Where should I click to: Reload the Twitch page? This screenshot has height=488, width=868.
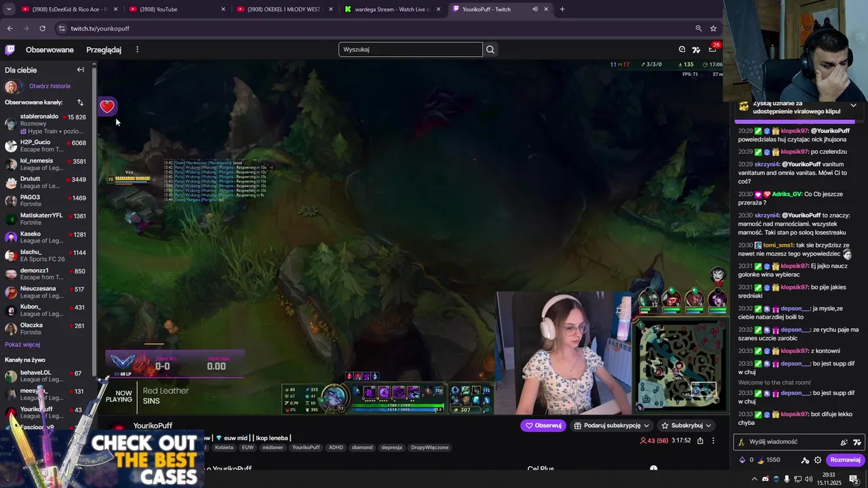pyautogui.click(x=42, y=28)
